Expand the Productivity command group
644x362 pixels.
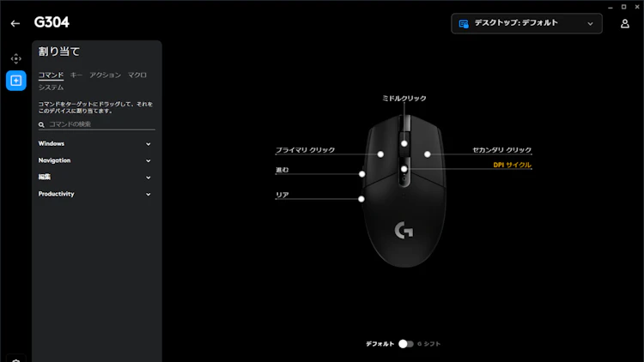(94, 194)
